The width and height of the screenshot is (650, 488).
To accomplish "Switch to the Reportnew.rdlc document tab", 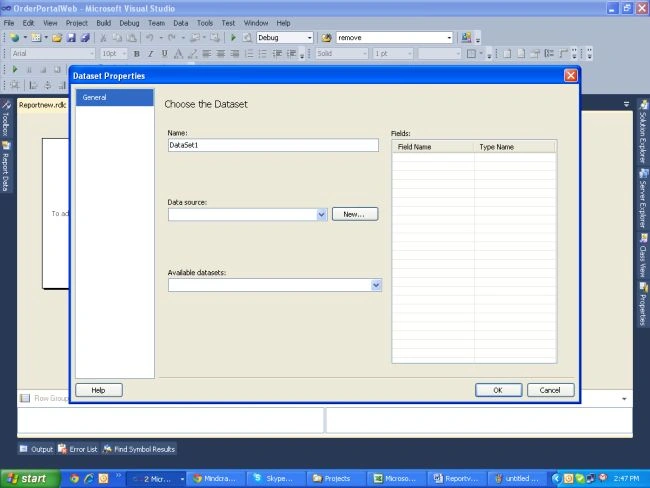I will (42, 105).
